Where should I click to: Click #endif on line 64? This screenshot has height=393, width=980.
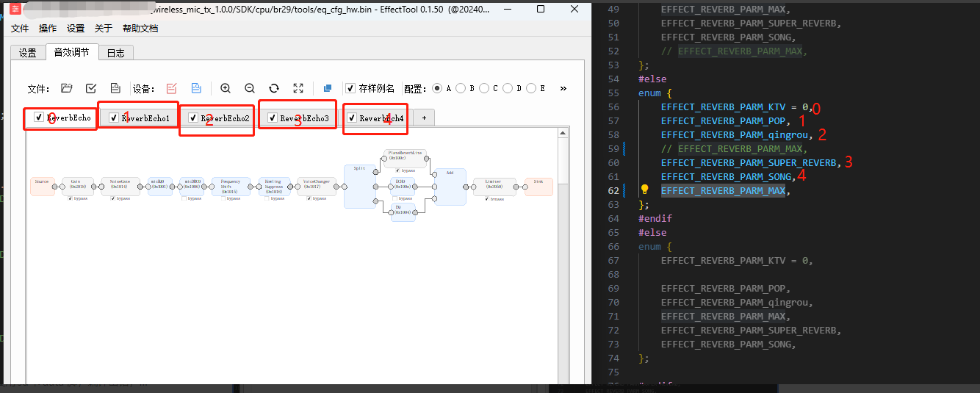655,218
